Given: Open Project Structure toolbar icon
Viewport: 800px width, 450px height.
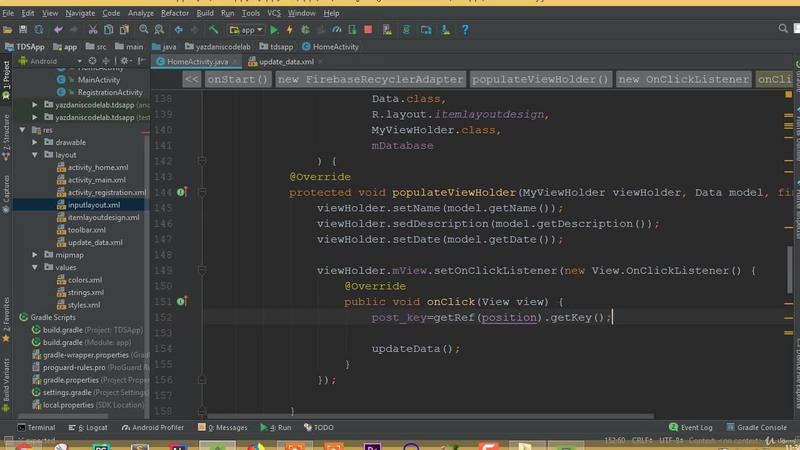Looking at the screenshot, I should [426, 30].
